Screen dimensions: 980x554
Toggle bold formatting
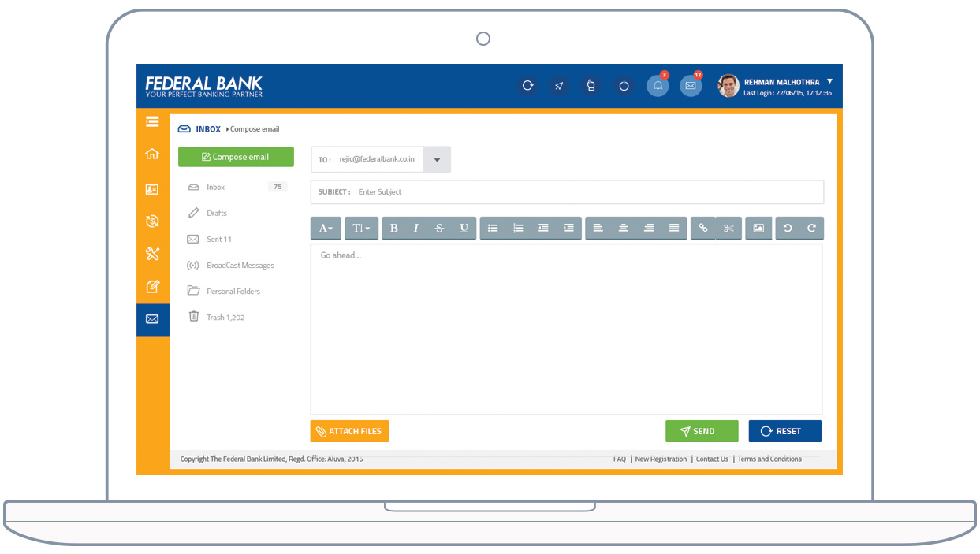point(394,229)
